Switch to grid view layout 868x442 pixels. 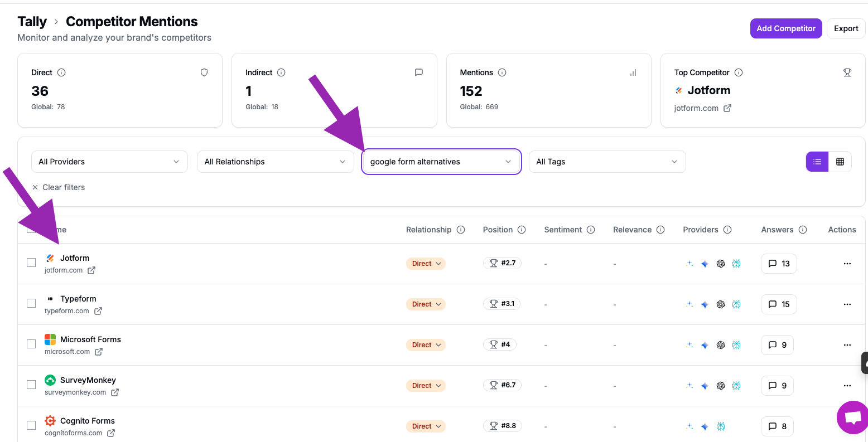click(x=840, y=162)
